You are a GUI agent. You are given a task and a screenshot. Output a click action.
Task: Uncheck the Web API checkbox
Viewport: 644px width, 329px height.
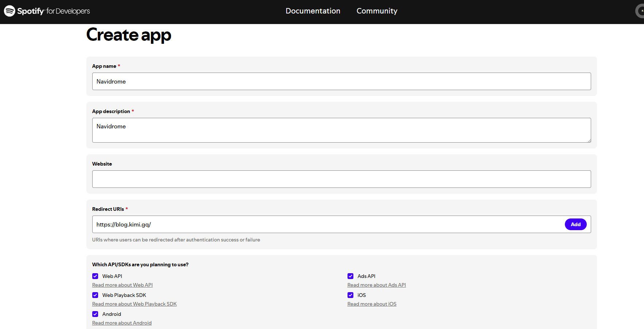click(95, 276)
